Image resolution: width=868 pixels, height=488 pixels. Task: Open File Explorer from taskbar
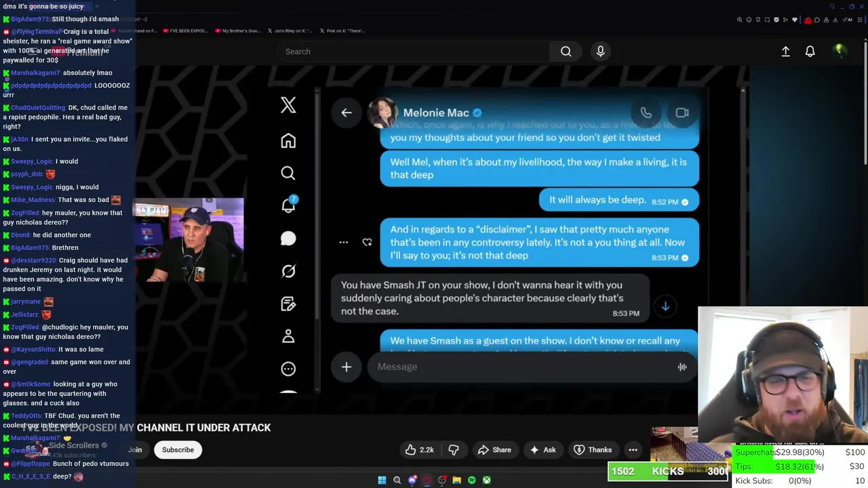coord(456,481)
